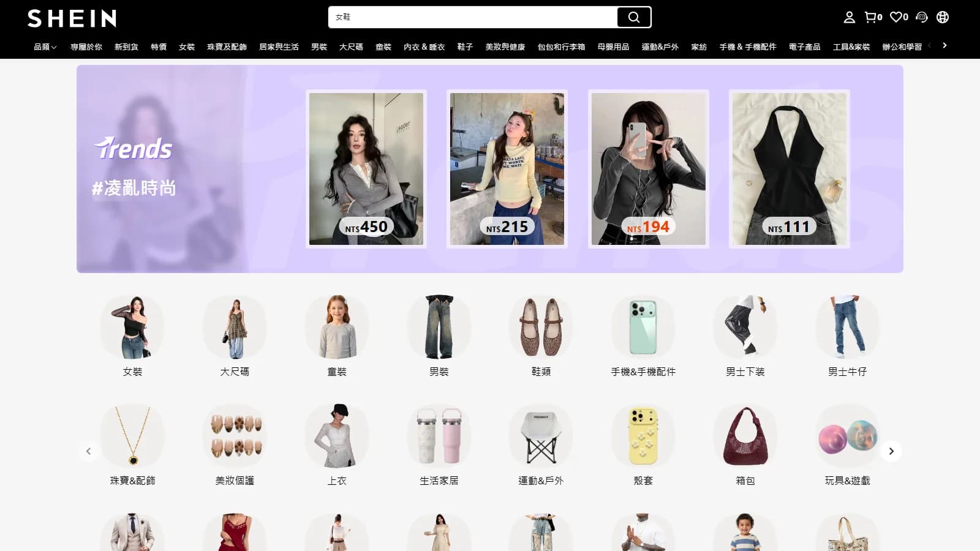The image size is (980, 551).
Task: Open the 美妝與健康 nav menu item
Action: pyautogui.click(x=505, y=47)
